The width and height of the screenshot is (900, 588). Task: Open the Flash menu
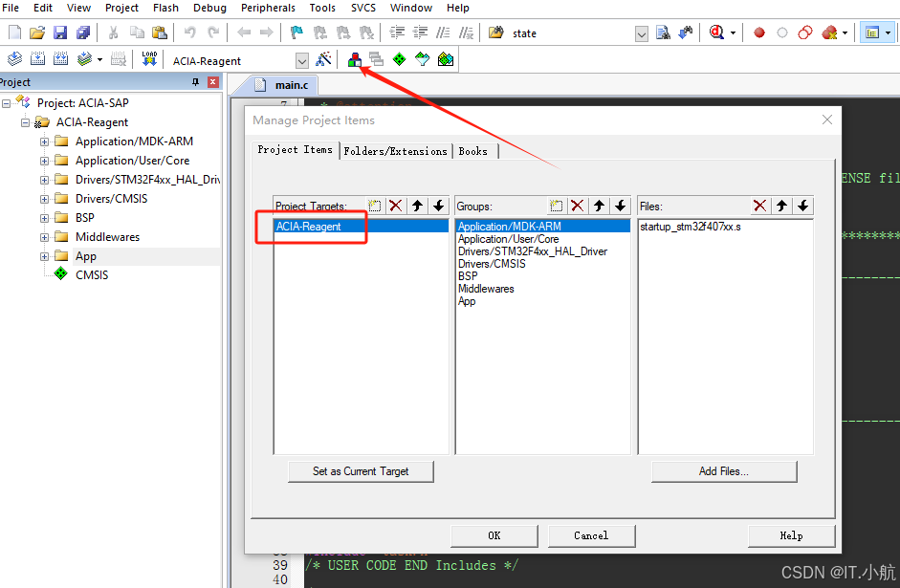165,8
